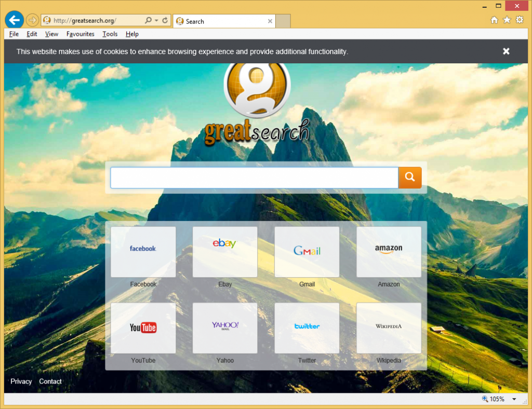This screenshot has width=532, height=409.
Task: Open the Privacy link
Action: coord(21,381)
